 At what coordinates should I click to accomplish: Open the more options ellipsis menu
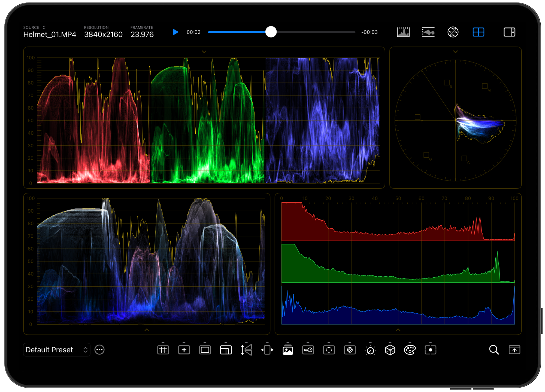pyautogui.click(x=99, y=350)
